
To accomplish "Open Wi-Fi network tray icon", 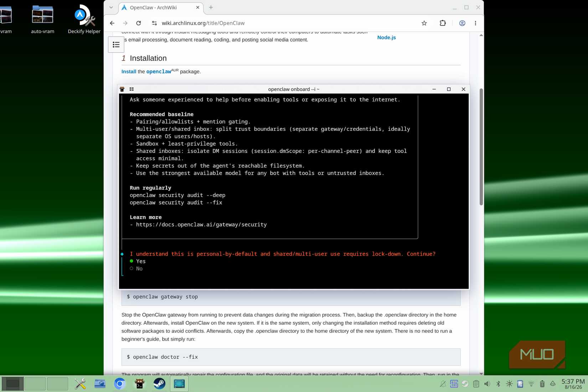I will 531,384.
